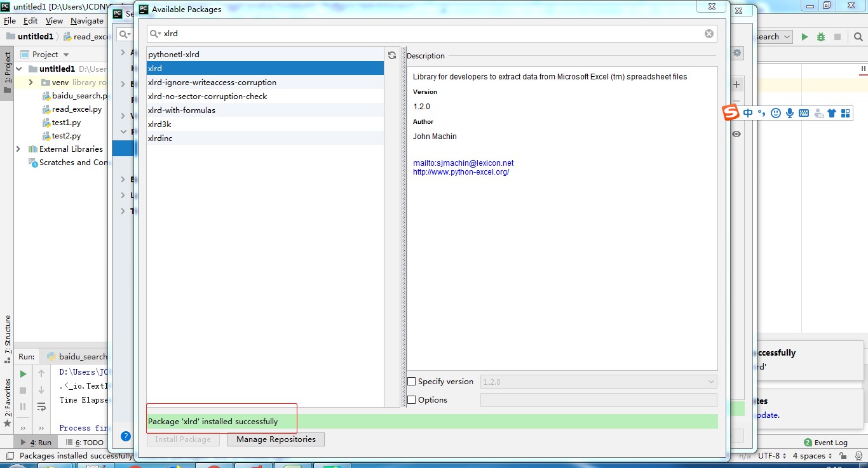868x468 pixels.
Task: Expand External Libraries node
Action: [x=18, y=149]
